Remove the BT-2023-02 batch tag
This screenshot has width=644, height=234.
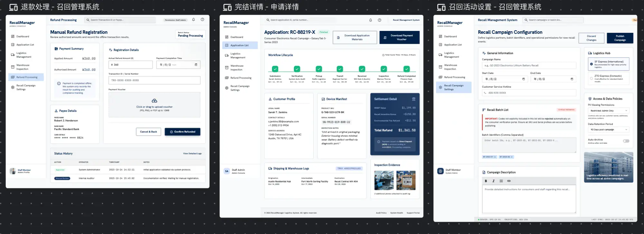(512, 157)
